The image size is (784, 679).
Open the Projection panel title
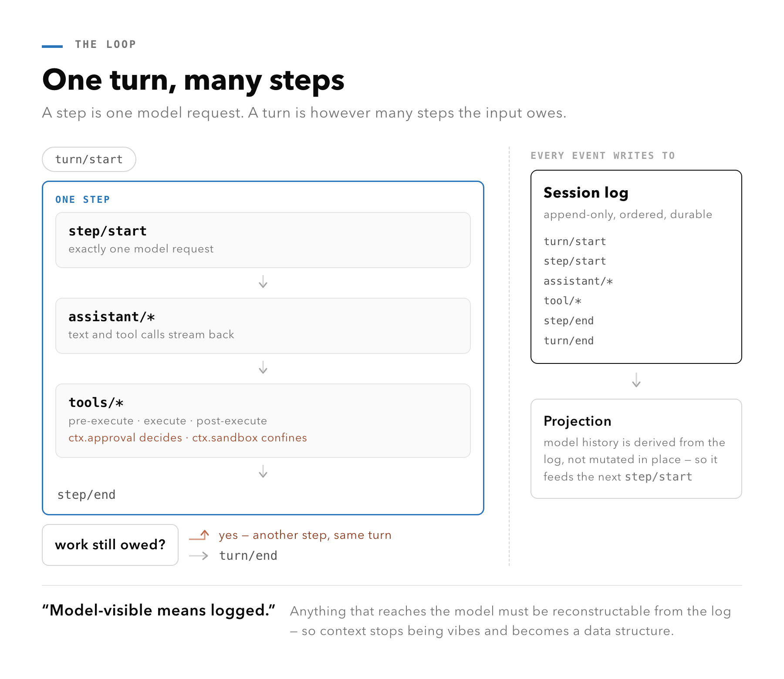(578, 421)
